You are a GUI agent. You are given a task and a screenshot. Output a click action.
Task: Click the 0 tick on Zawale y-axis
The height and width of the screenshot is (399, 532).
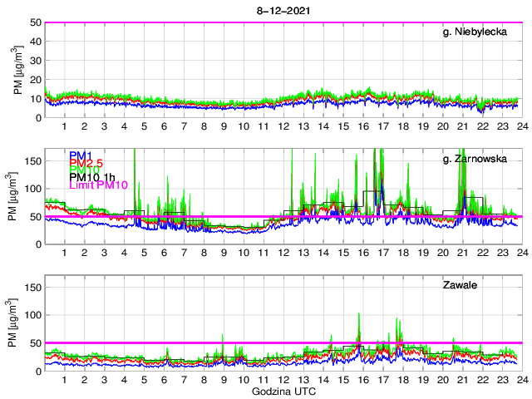pos(37,371)
